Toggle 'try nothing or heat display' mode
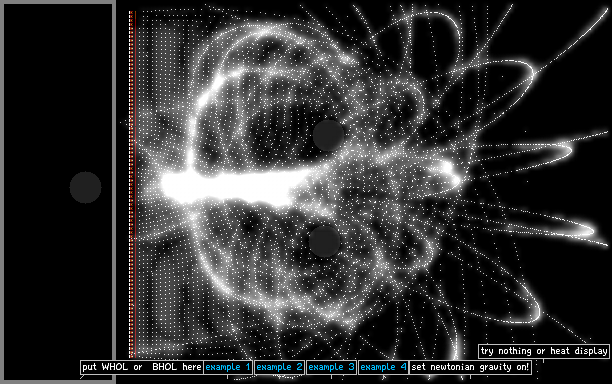Viewport: 612px width, 384px height. [544, 351]
